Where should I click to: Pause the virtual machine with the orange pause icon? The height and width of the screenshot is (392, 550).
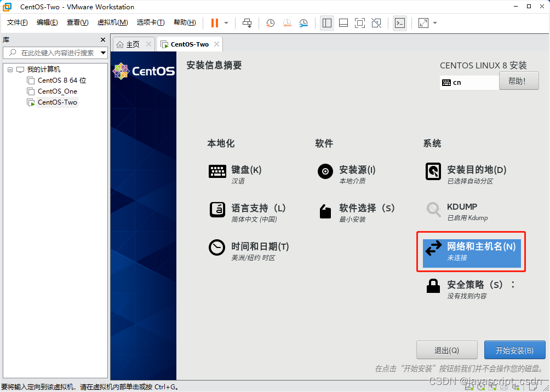pos(214,23)
